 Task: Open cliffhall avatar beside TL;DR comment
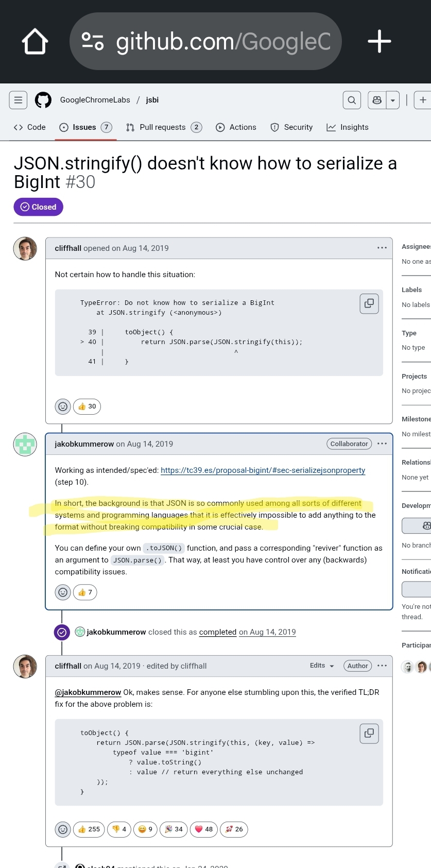pos(25,667)
